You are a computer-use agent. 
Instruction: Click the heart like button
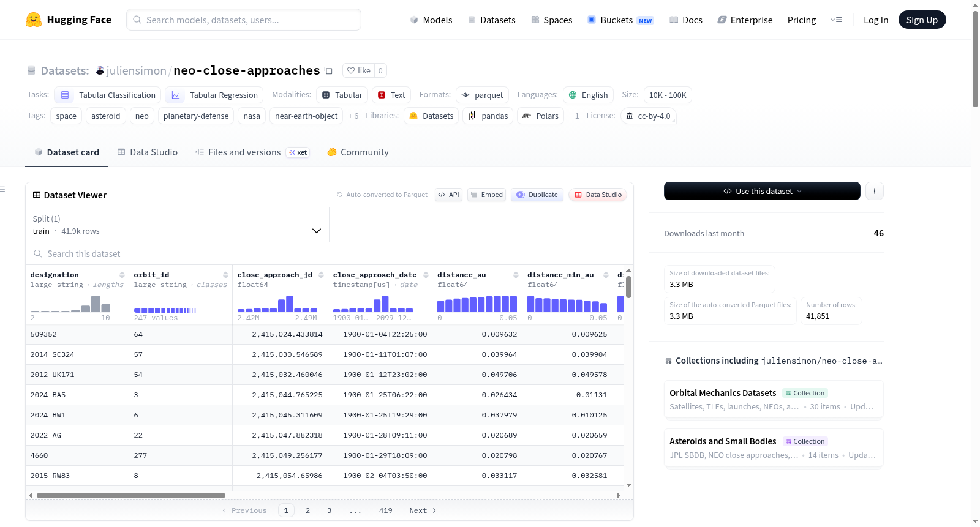(x=359, y=70)
